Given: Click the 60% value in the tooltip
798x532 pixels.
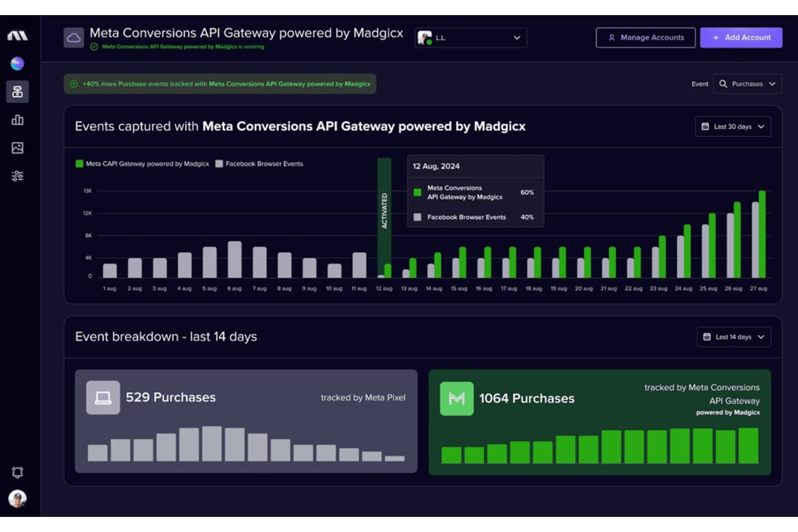Looking at the screenshot, I should pos(527,192).
